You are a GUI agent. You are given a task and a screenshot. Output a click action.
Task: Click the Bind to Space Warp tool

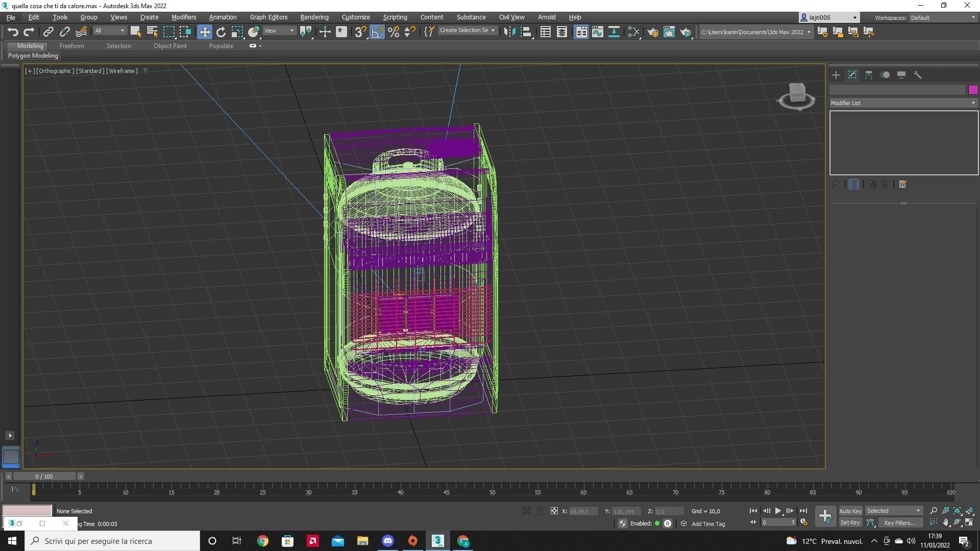(81, 32)
